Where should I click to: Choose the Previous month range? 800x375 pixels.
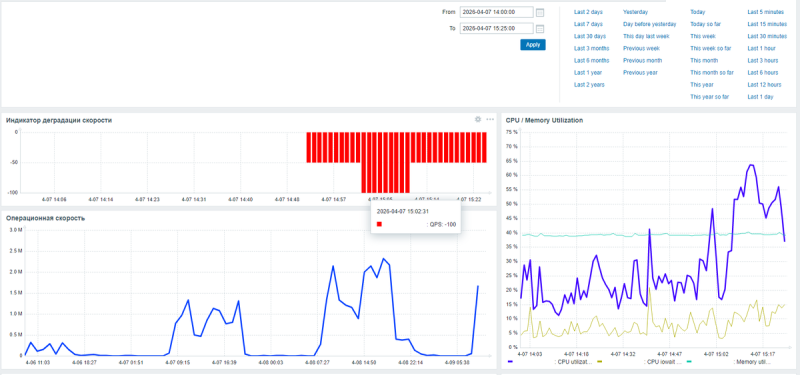pyautogui.click(x=642, y=60)
